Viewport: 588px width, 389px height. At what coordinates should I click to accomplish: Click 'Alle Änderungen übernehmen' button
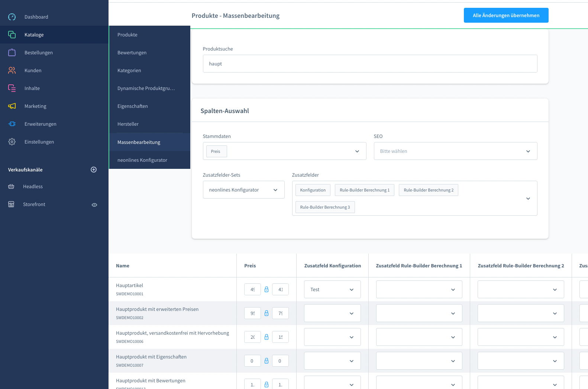(x=506, y=15)
